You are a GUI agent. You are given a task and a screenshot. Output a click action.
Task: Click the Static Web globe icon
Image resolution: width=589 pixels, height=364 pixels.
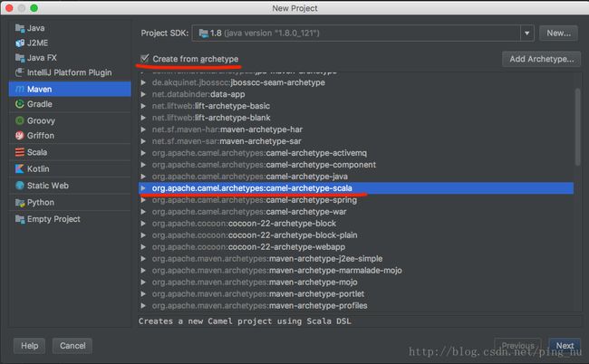(x=20, y=186)
